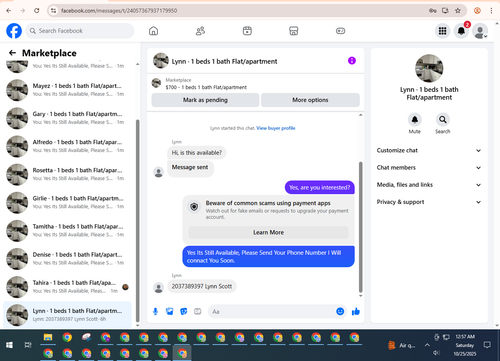Expand Media, files and links section

pos(429,185)
